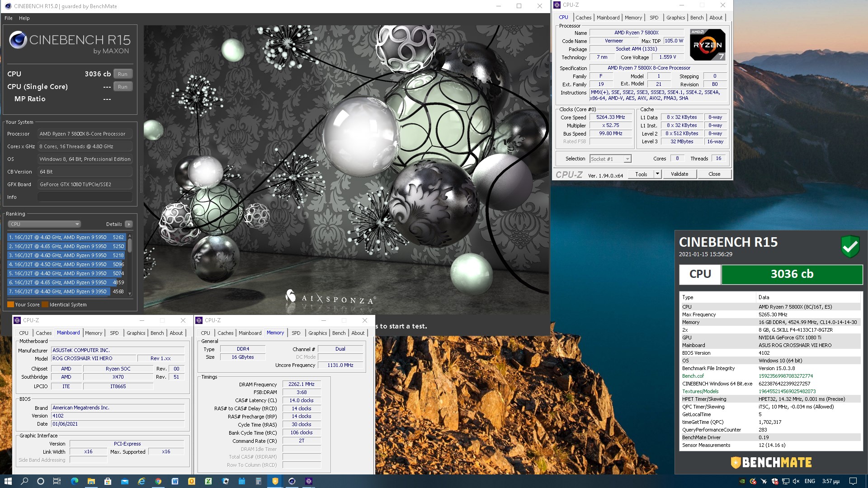Viewport: 868px width, 488px height.
Task: Click Processor field in Cinebench system info
Action: [85, 134]
